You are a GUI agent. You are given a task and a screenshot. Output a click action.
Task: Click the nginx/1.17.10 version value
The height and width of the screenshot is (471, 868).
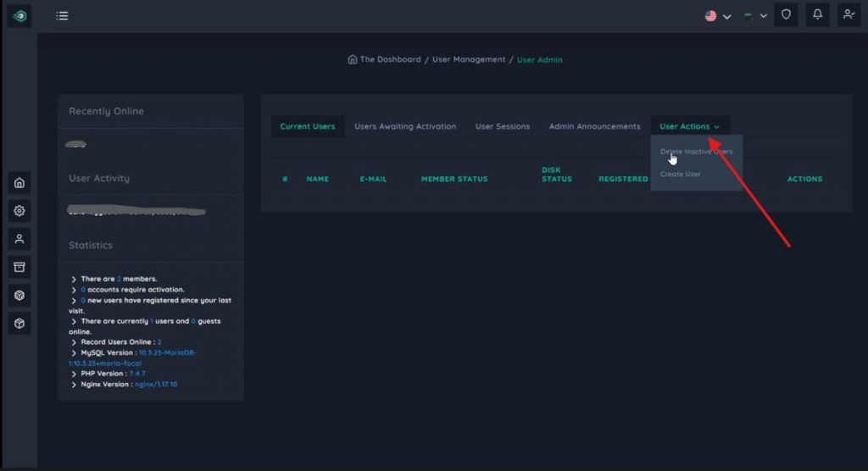pyautogui.click(x=156, y=384)
